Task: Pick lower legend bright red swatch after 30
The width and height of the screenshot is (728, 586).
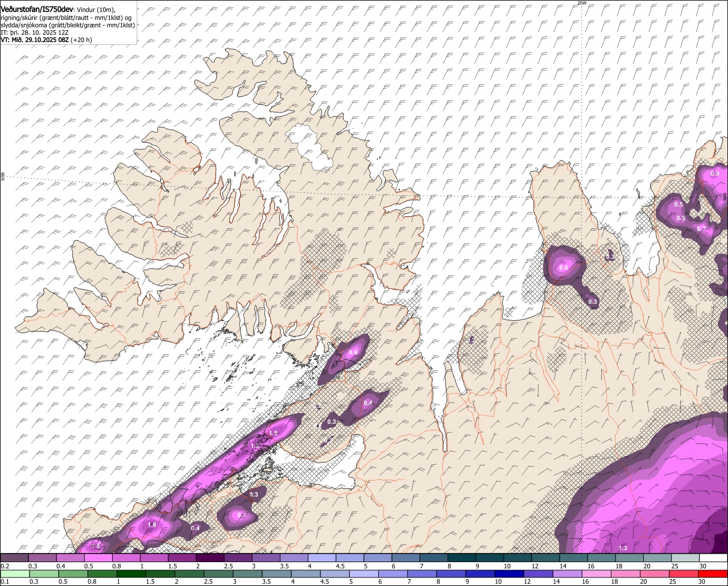Action: (714, 574)
